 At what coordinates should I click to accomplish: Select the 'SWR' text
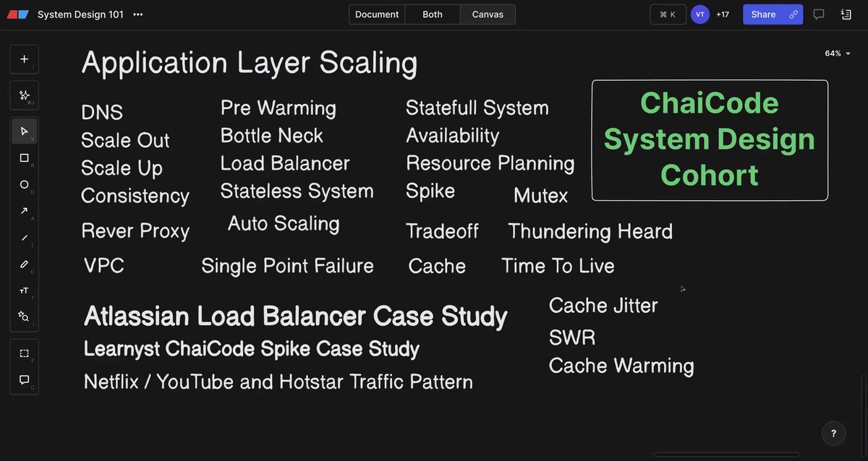click(572, 337)
